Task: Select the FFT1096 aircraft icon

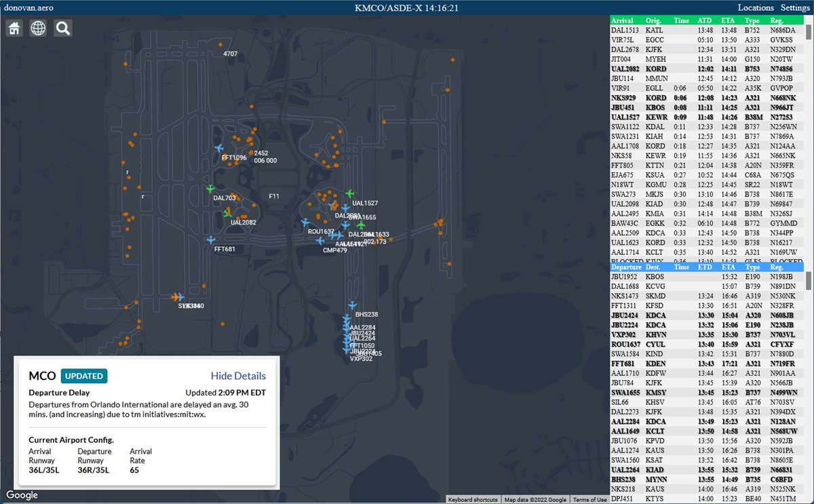Action: coord(219,149)
